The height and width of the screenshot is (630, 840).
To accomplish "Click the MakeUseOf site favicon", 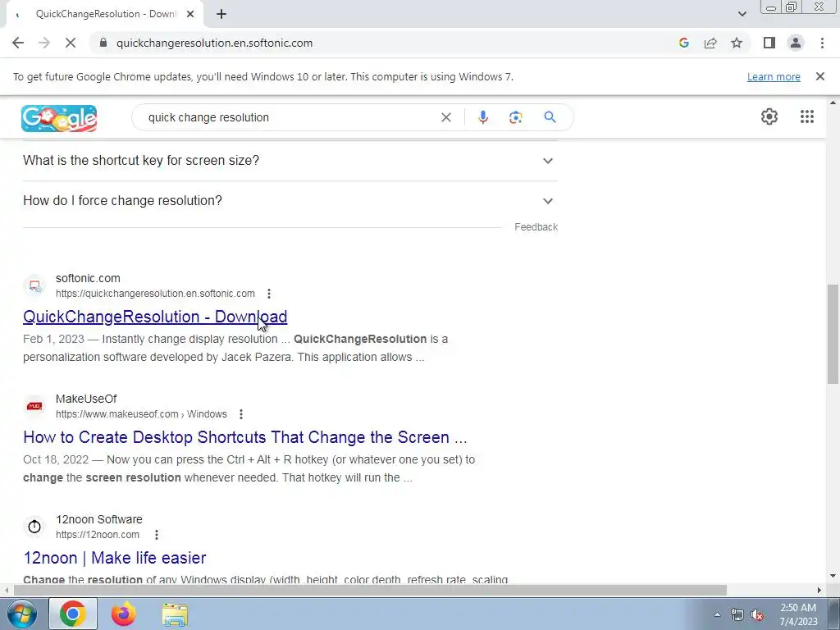I will [x=34, y=406].
